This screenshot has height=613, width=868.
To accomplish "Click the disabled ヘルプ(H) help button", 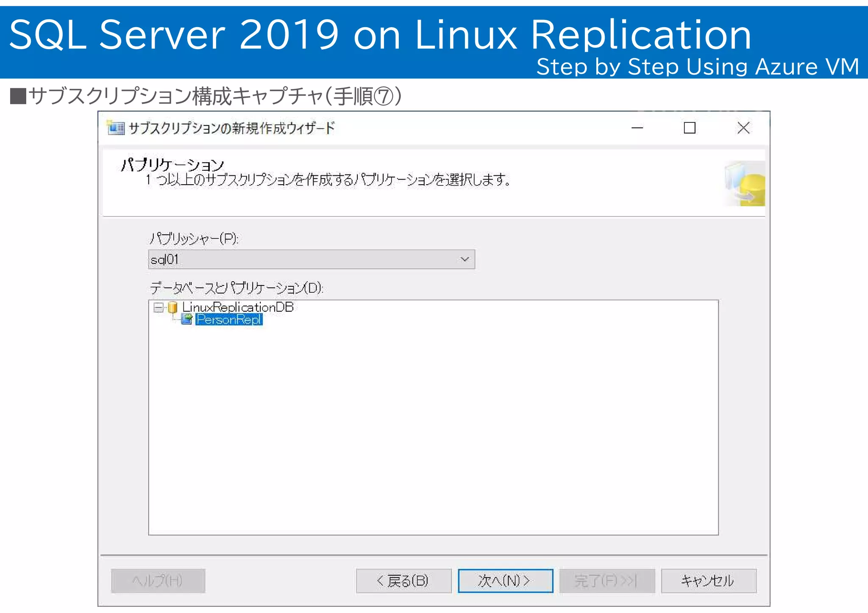I will pyautogui.click(x=158, y=581).
